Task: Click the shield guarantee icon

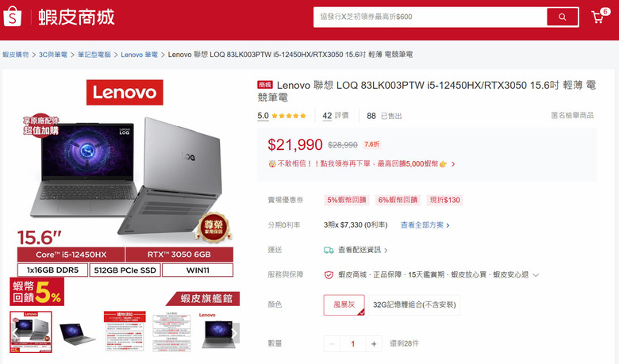Action: (x=329, y=275)
